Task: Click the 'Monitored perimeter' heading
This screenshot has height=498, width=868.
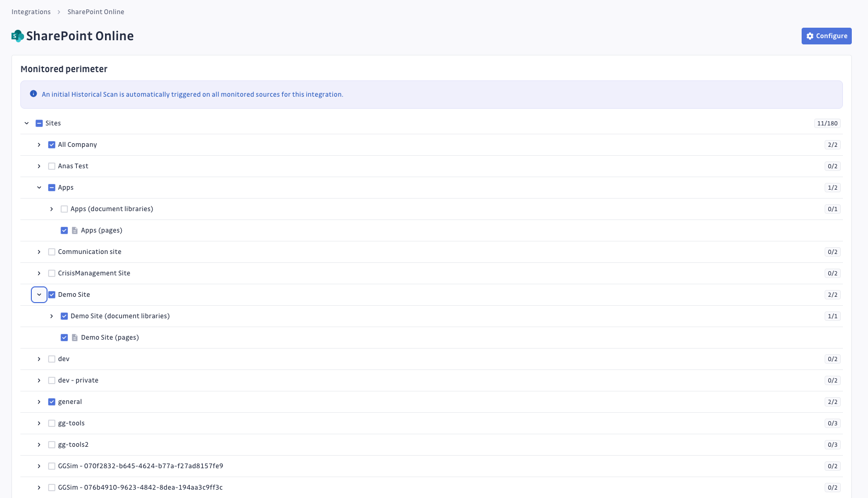Action: (x=64, y=69)
